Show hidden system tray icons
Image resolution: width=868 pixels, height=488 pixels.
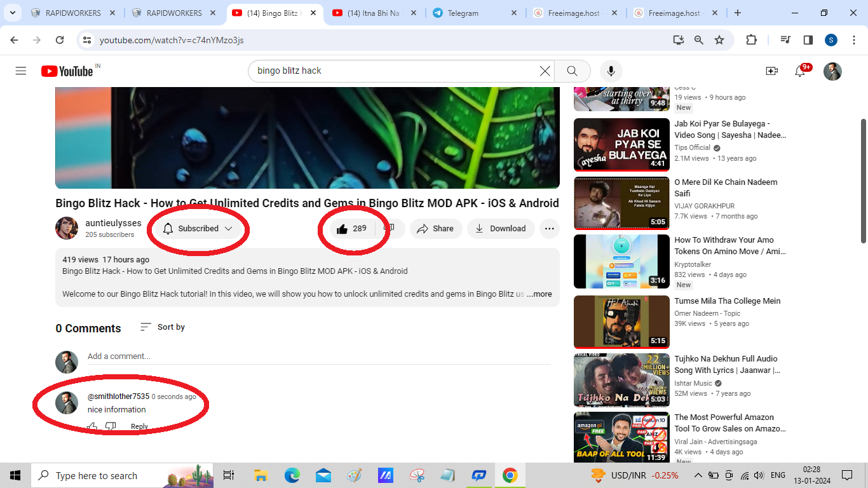(x=698, y=475)
